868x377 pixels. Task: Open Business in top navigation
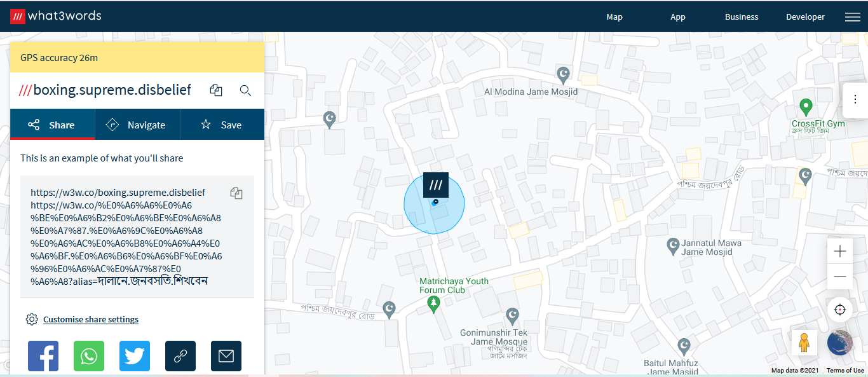click(742, 17)
